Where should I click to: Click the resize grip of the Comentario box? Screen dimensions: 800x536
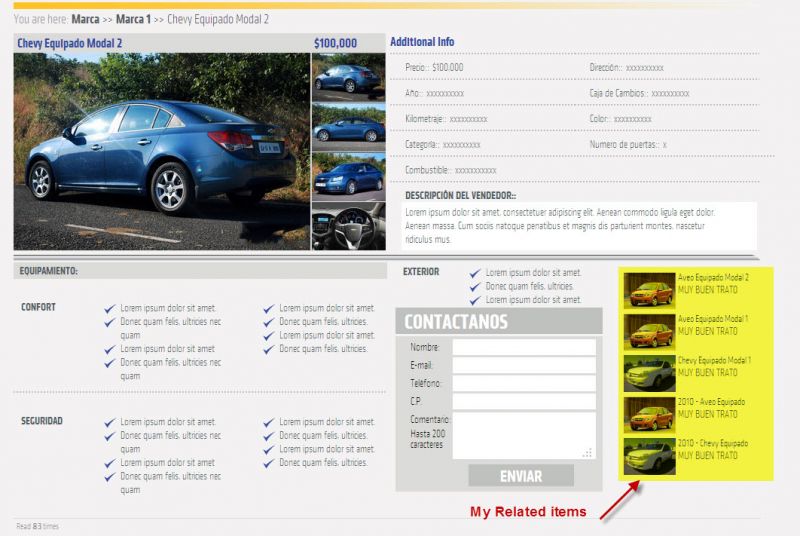coord(588,453)
